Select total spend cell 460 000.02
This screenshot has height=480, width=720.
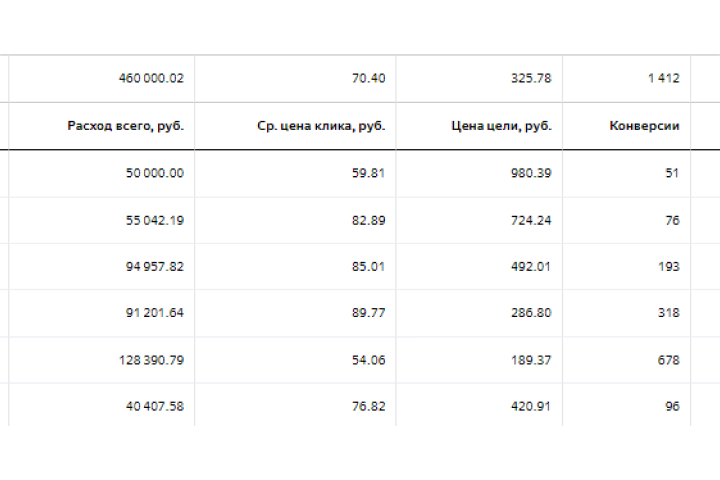151,78
